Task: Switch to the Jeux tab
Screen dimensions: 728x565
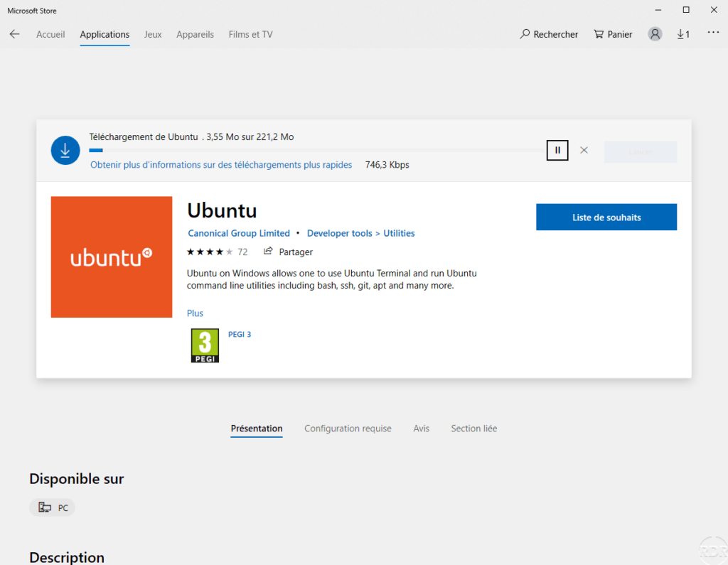Action: [x=153, y=34]
